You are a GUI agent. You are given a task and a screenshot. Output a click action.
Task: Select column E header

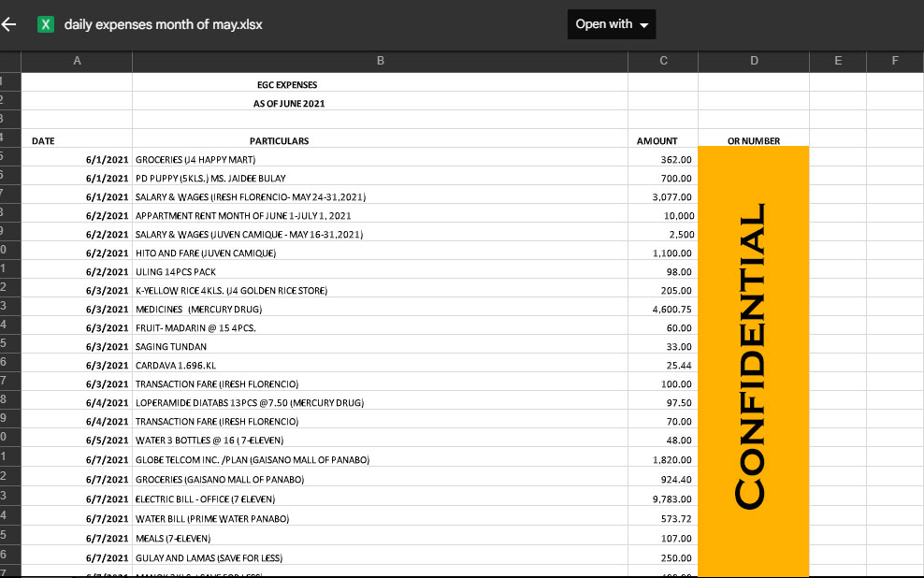click(838, 61)
